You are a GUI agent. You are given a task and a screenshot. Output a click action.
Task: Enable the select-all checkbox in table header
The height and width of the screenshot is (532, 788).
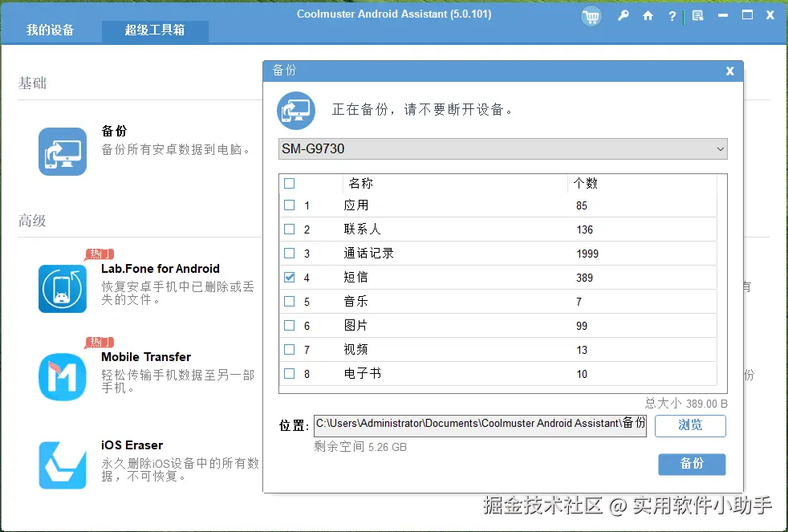[290, 183]
